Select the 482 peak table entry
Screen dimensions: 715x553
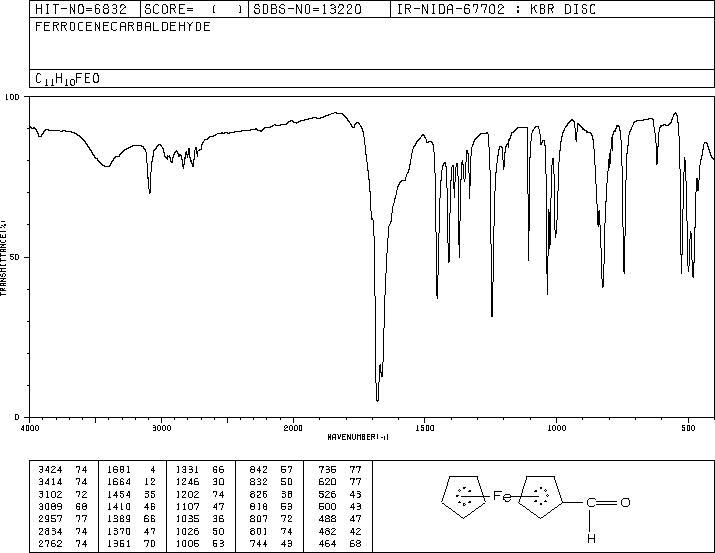(340, 531)
